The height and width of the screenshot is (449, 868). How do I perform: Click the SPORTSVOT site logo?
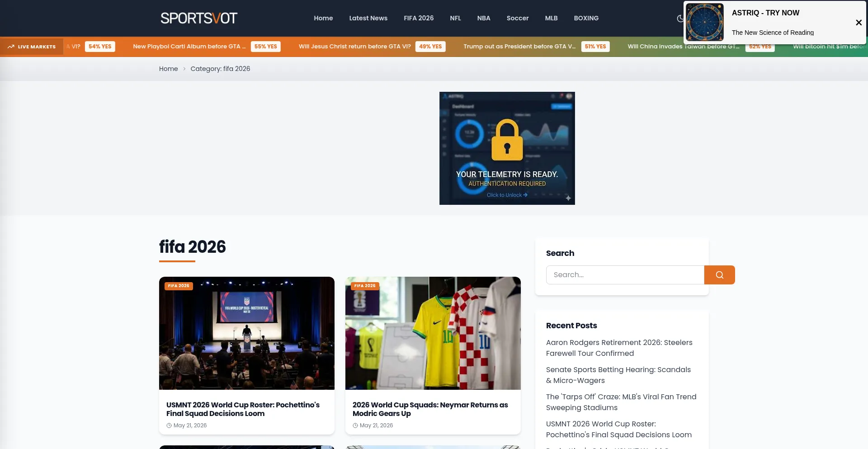199,18
